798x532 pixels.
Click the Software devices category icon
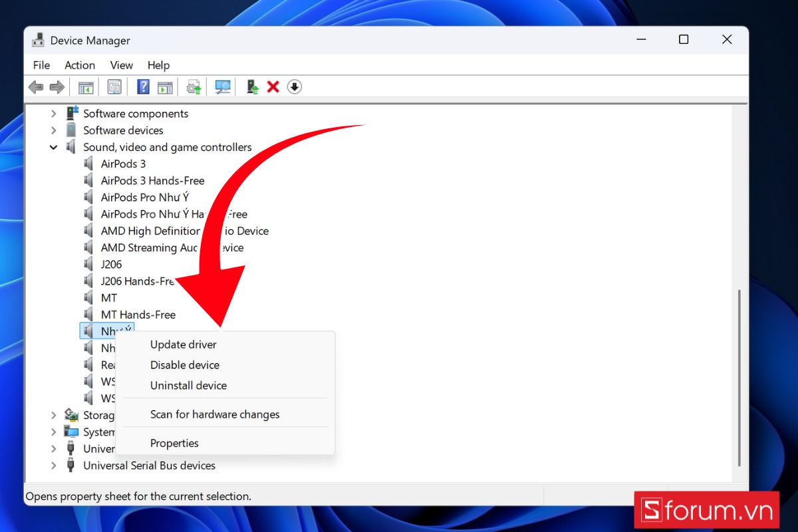(x=72, y=130)
